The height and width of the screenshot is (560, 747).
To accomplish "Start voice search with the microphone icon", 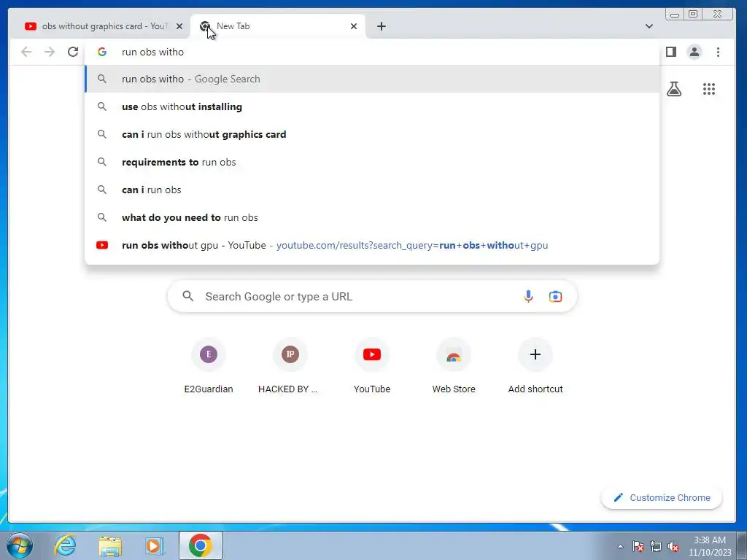I will coord(528,297).
